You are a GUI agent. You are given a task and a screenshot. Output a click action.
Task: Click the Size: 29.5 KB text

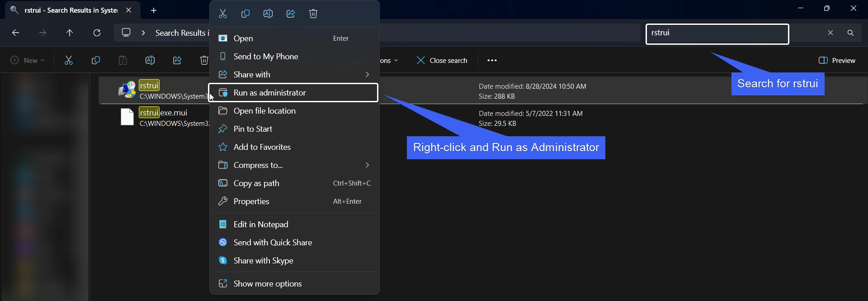click(497, 124)
